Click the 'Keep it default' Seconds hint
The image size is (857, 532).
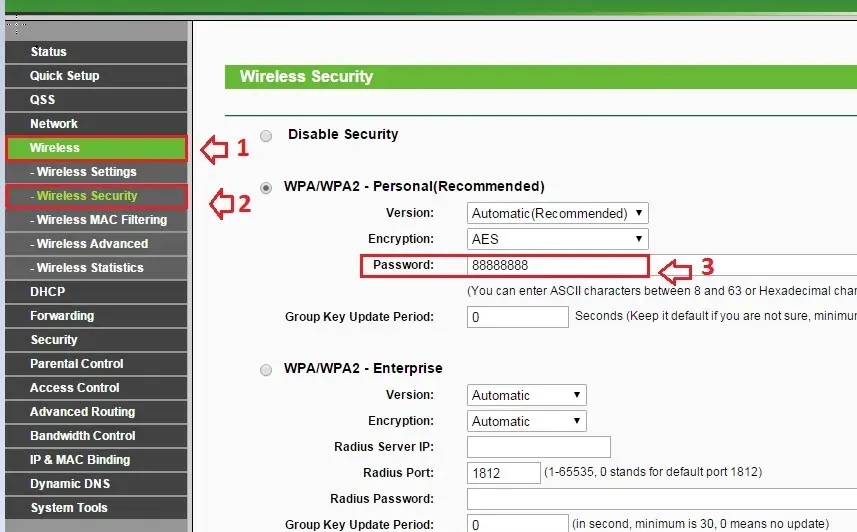pyautogui.click(x=716, y=316)
